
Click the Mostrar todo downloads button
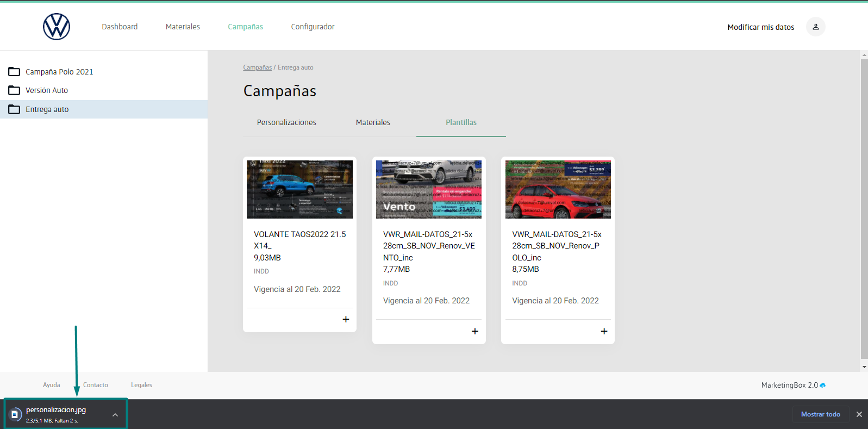[x=821, y=414]
